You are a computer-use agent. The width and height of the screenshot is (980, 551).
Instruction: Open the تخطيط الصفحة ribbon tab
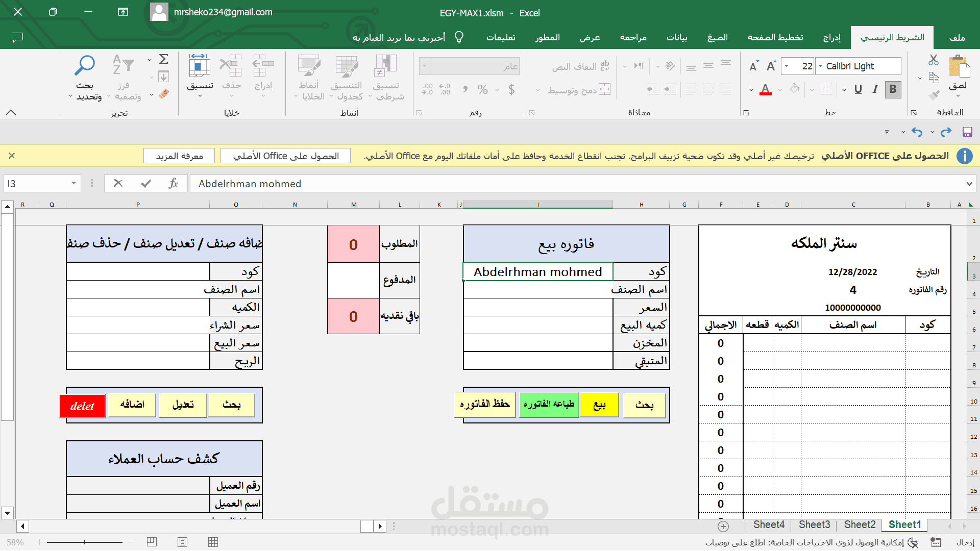pyautogui.click(x=775, y=38)
